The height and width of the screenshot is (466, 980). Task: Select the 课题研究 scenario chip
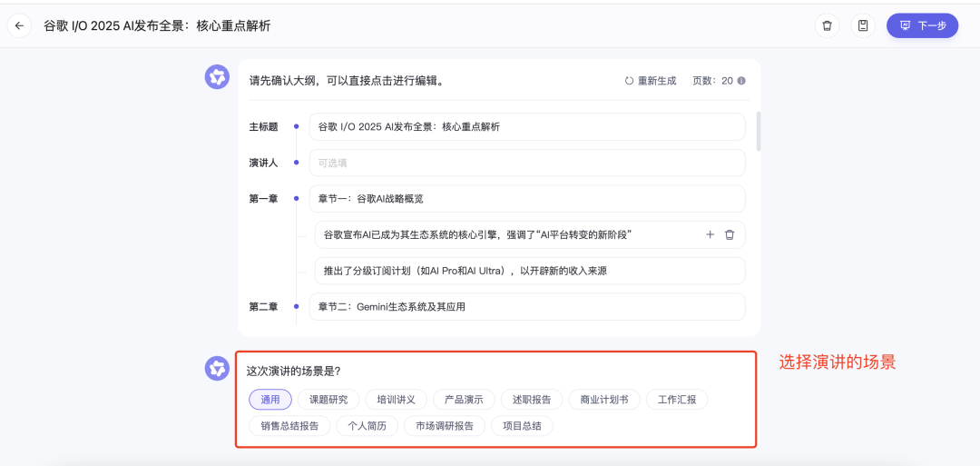coord(328,399)
